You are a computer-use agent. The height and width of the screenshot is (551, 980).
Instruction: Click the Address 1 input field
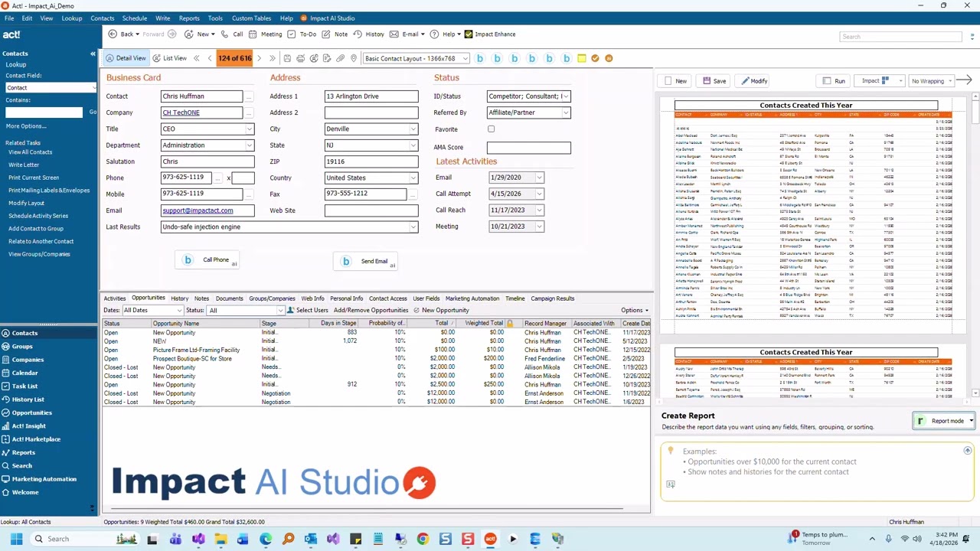(x=371, y=96)
